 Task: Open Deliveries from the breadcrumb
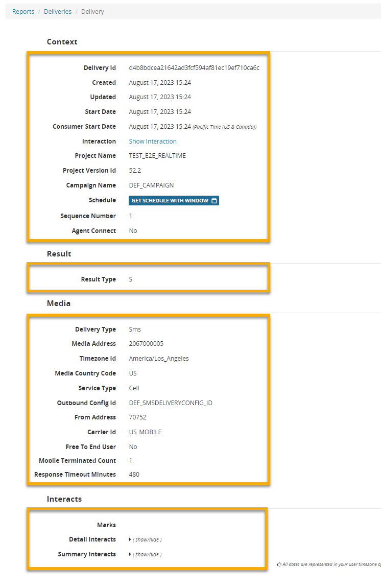click(58, 11)
